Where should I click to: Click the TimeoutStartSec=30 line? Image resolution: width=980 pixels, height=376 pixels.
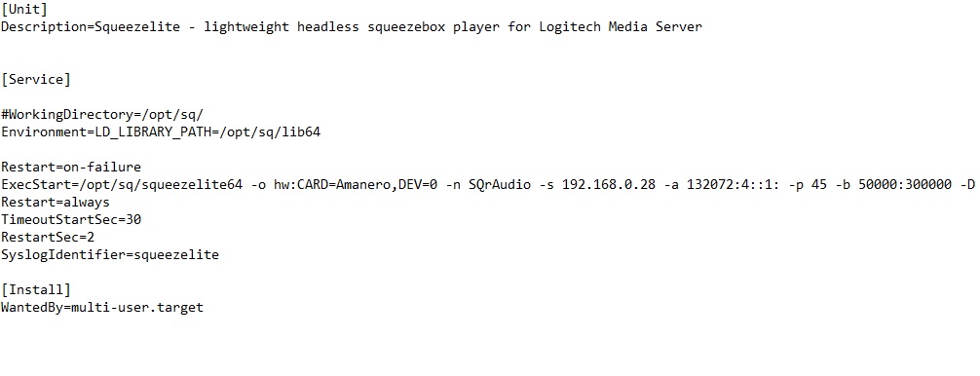pyautogui.click(x=71, y=219)
